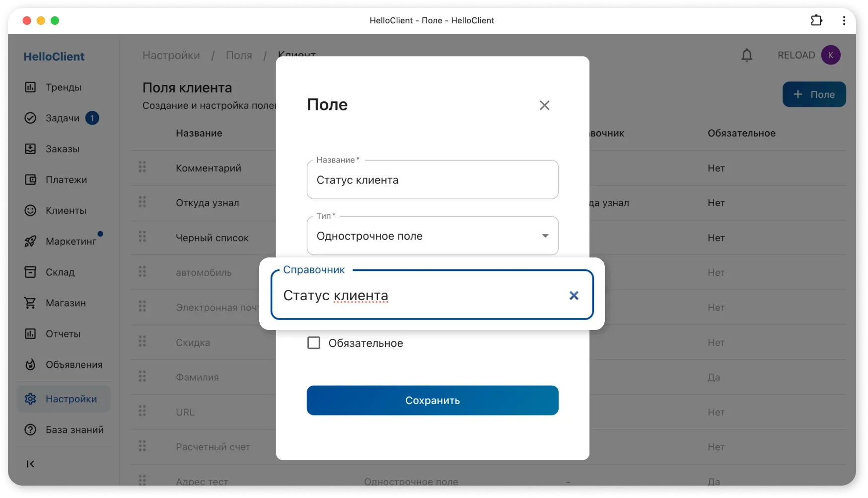
Task: Open the Задачи section
Action: click(62, 118)
